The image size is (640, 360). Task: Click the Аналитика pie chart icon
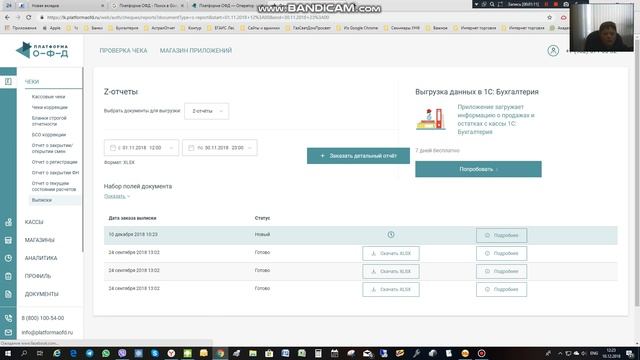tap(8, 258)
